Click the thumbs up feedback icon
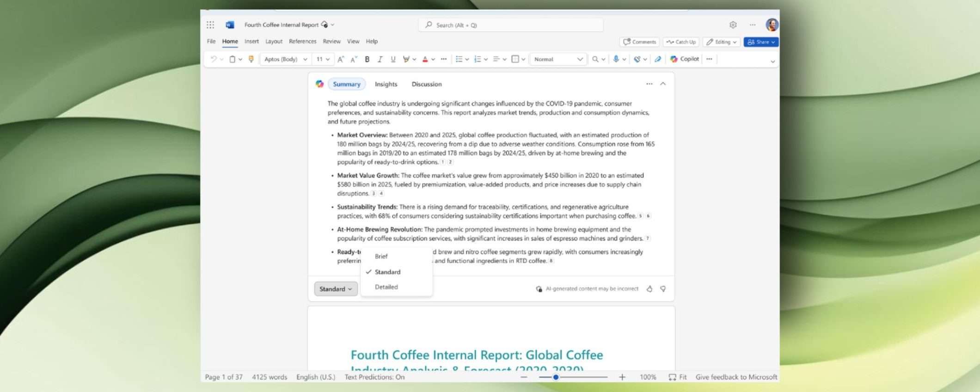The width and height of the screenshot is (980, 392). (649, 289)
